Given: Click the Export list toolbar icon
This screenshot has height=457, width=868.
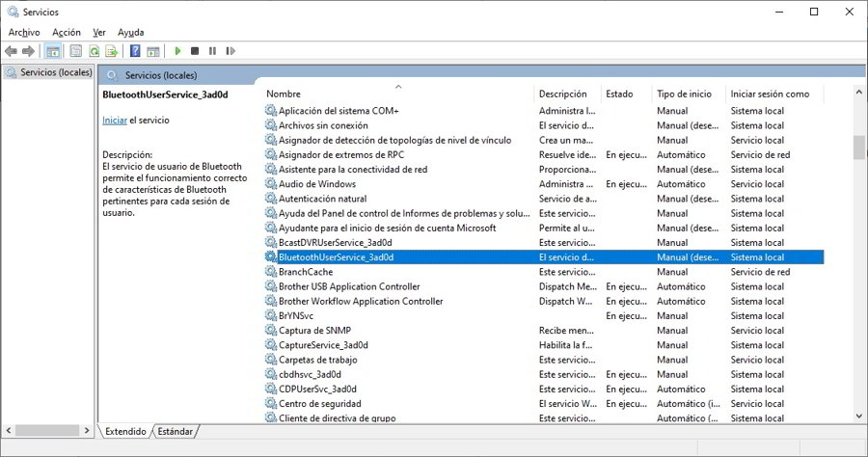Looking at the screenshot, I should [112, 51].
